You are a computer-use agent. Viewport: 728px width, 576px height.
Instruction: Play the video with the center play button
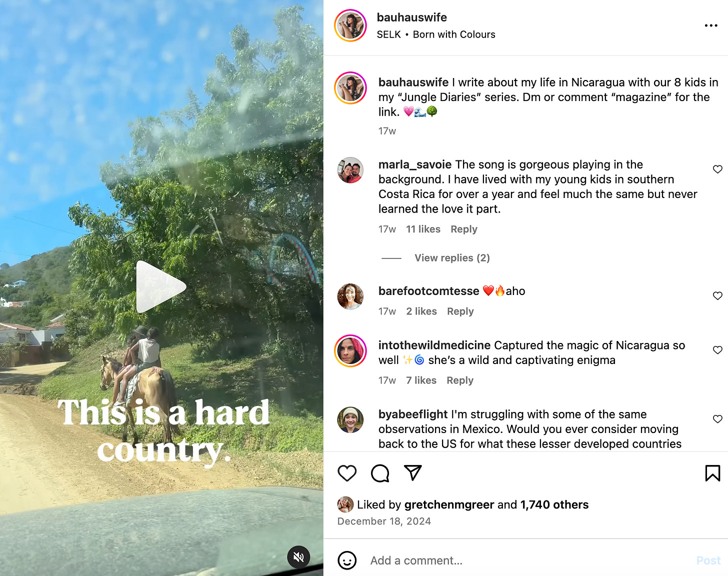161,286
